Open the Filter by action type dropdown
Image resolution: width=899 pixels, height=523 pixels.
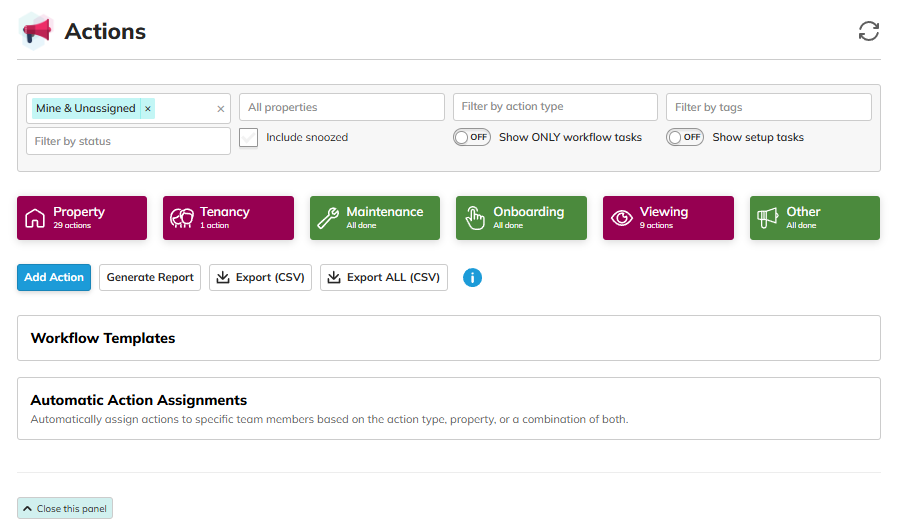555,107
